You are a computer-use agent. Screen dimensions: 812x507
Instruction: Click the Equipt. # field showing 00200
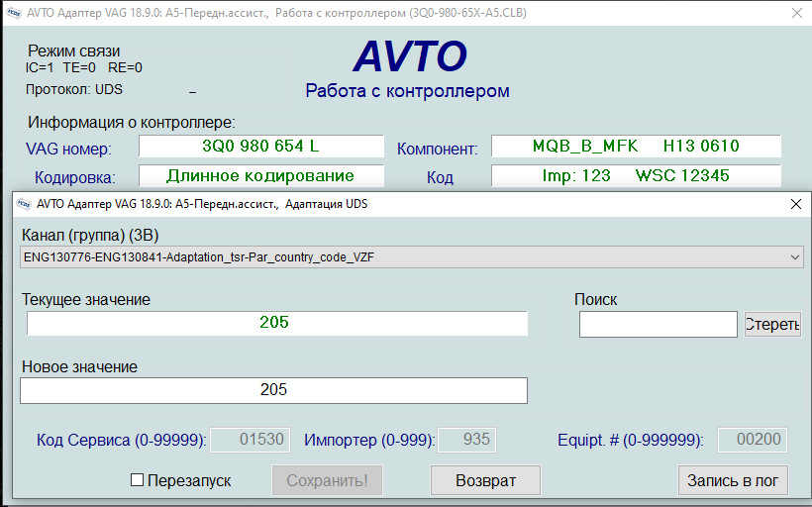753,440
